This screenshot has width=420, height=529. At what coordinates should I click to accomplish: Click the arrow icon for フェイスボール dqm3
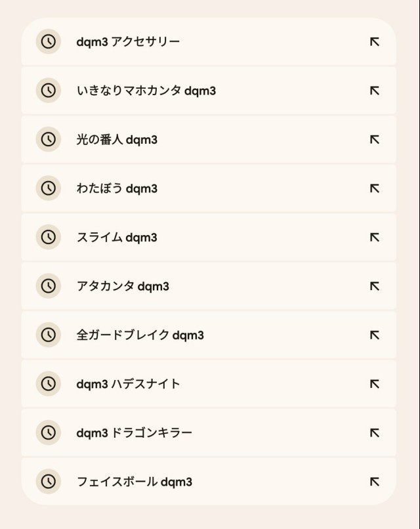pyautogui.click(x=375, y=482)
